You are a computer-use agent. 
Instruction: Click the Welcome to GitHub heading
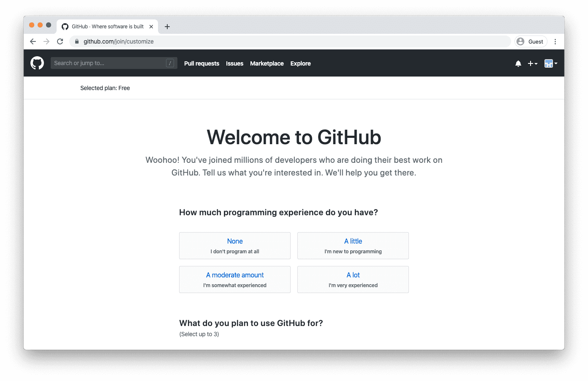click(x=294, y=137)
